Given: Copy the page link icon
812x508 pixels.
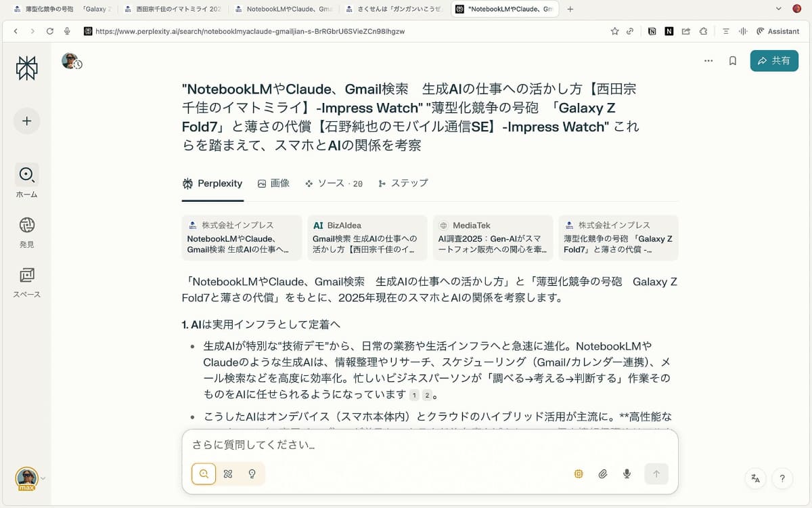Looking at the screenshot, I should [x=630, y=31].
